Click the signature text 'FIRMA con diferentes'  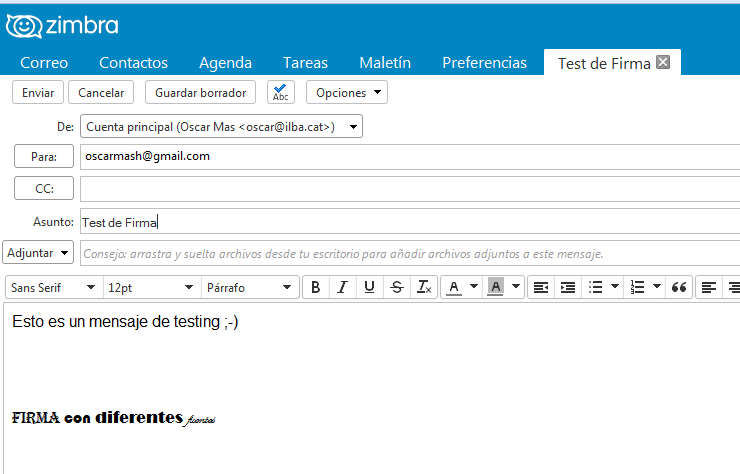(x=97, y=418)
